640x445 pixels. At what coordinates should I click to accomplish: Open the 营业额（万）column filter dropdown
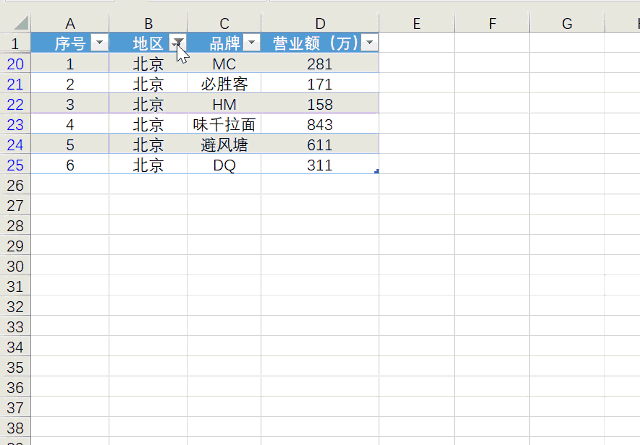coord(370,42)
